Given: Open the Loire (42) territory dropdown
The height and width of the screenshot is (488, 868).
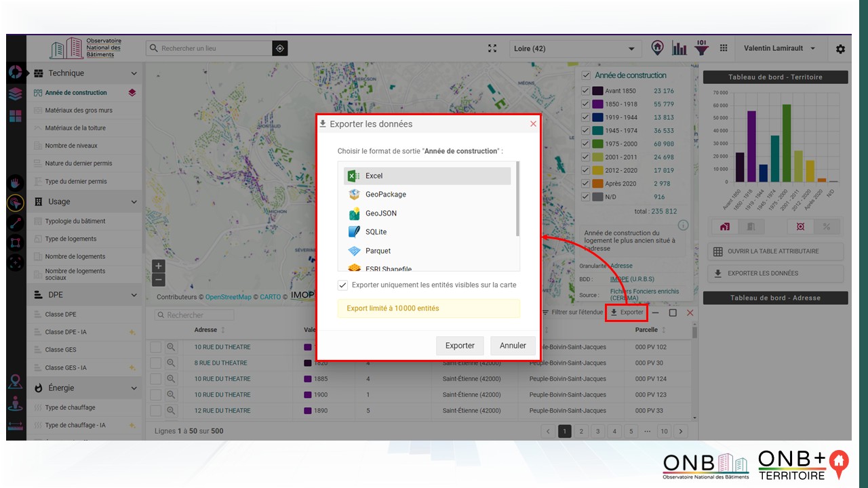Looking at the screenshot, I should pos(574,49).
